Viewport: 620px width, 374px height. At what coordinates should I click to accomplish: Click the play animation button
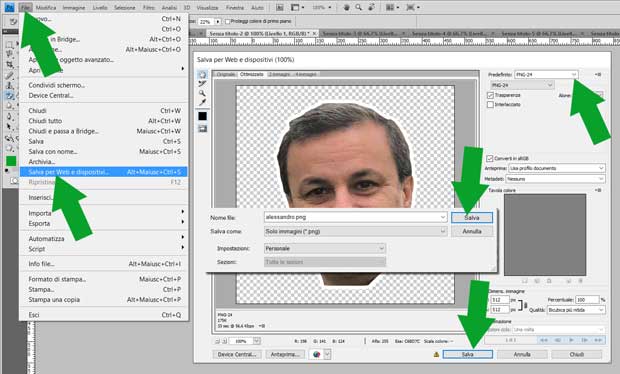click(x=571, y=340)
